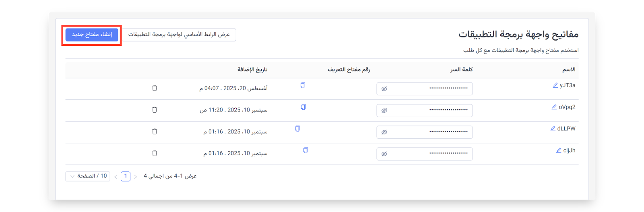Viewport: 644px width, 212px height.
Task: Open the 10 / الصفحة page size dropdown
Action: (88, 176)
